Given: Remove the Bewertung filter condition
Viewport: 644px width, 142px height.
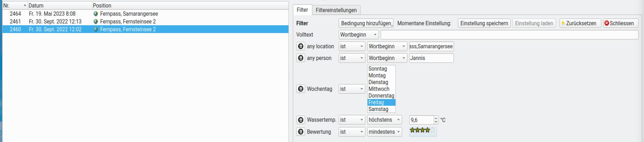Looking at the screenshot, I should (301, 132).
